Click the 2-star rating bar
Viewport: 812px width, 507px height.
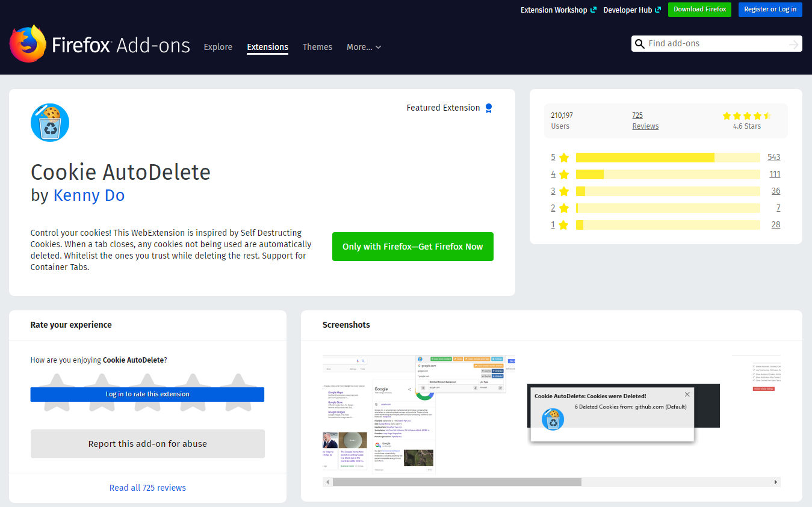click(668, 208)
